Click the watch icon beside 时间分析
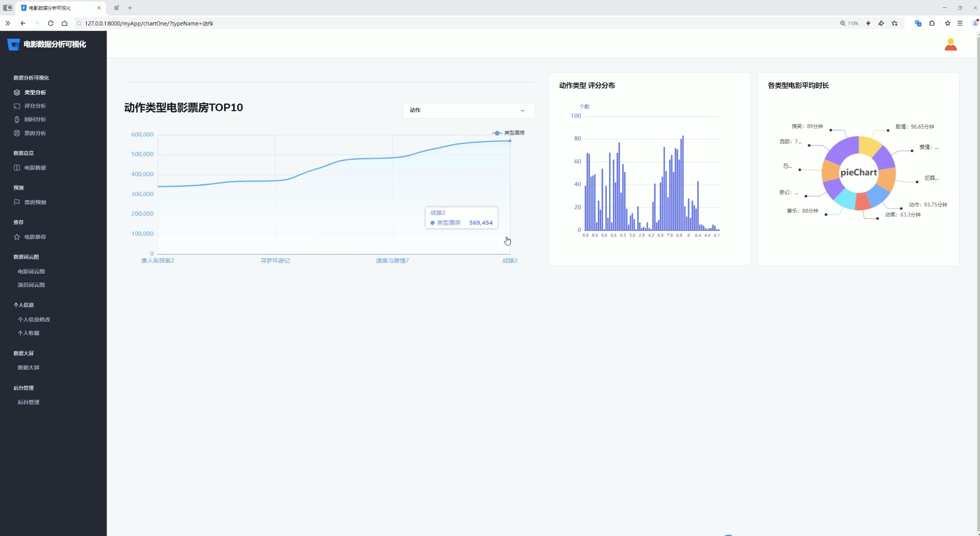 point(17,120)
